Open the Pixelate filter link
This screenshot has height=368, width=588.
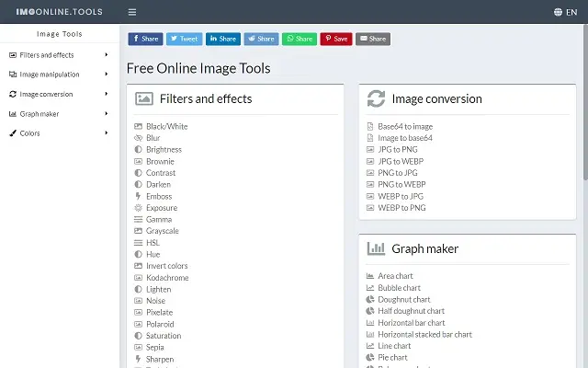click(159, 313)
